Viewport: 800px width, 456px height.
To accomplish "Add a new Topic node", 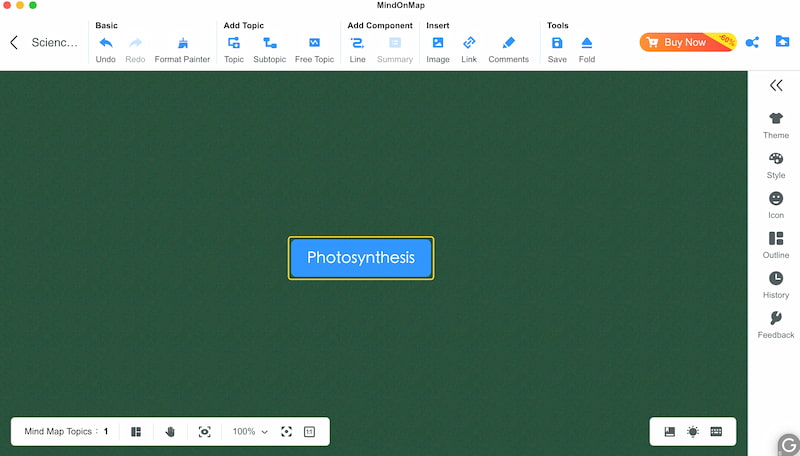I will [x=233, y=43].
